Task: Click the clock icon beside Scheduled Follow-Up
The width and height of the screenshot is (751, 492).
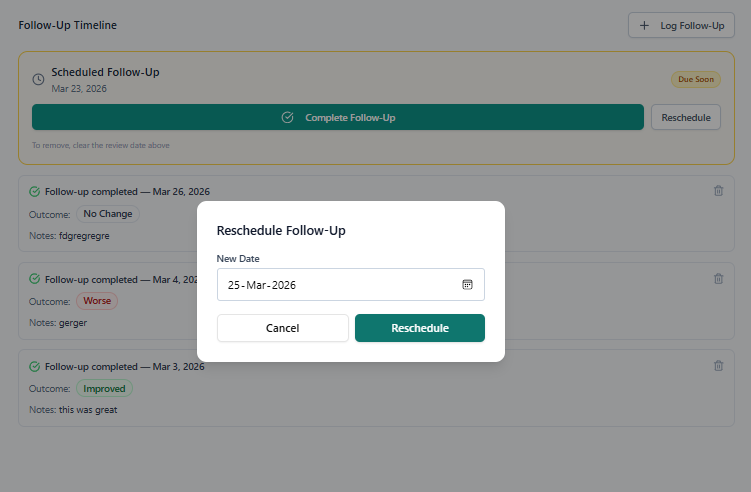Action: tap(39, 79)
